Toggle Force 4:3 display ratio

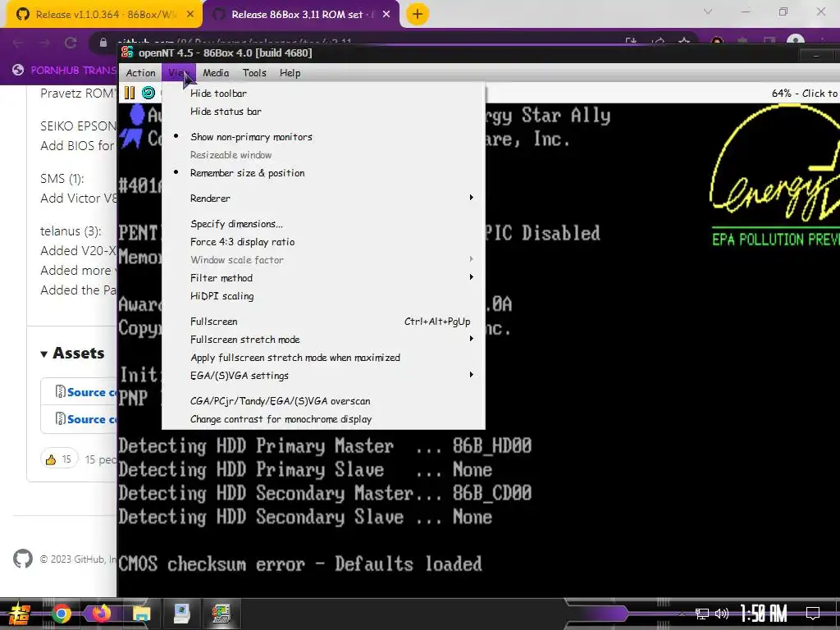click(323, 242)
